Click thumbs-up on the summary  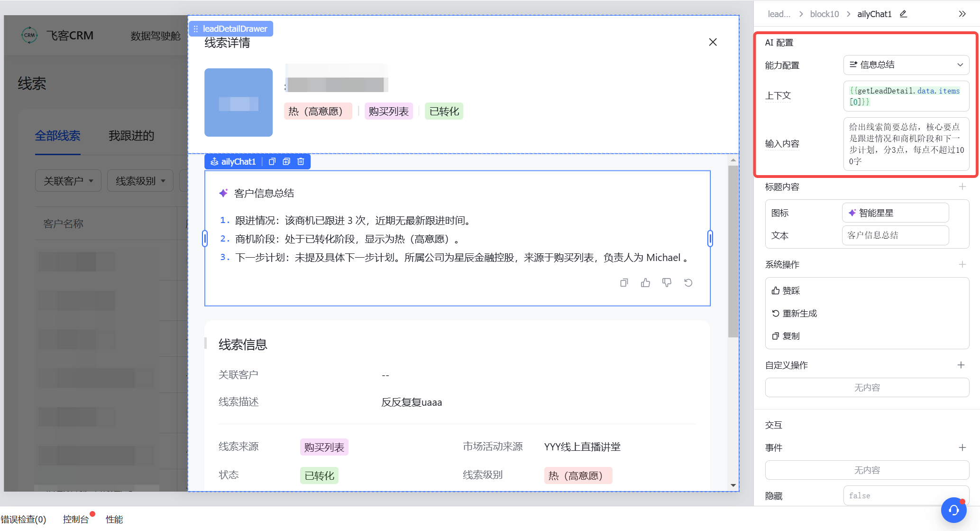coord(645,283)
